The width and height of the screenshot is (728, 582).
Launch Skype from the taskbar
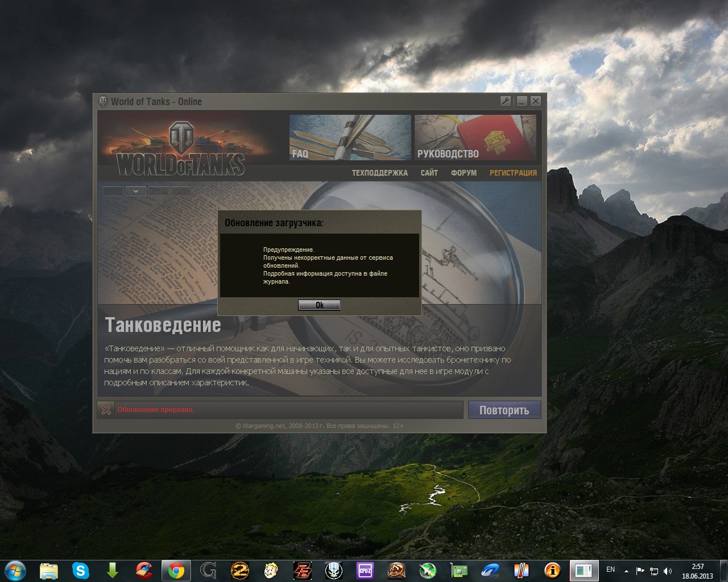[81, 570]
